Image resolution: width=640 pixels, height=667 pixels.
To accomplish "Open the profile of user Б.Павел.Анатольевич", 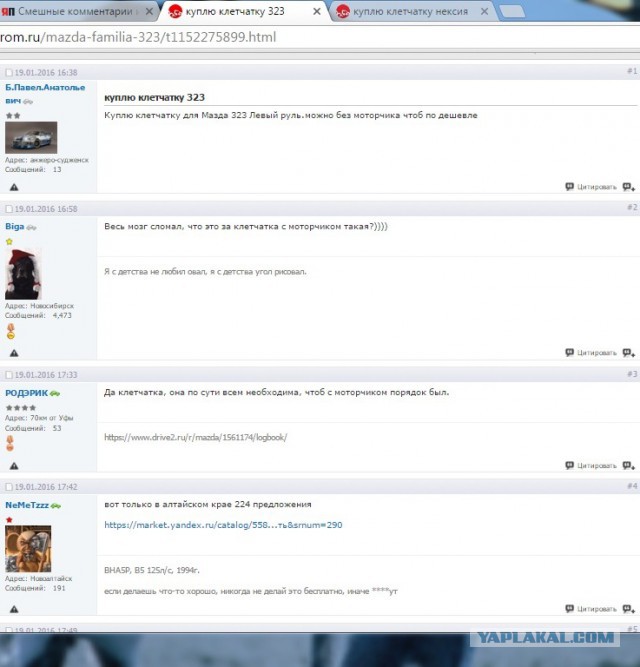I will pyautogui.click(x=44, y=88).
